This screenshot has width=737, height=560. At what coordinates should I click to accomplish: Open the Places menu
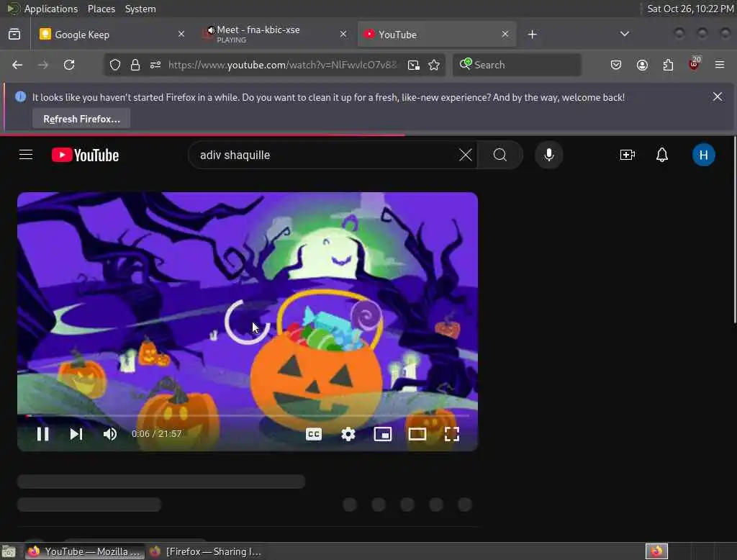click(x=101, y=9)
